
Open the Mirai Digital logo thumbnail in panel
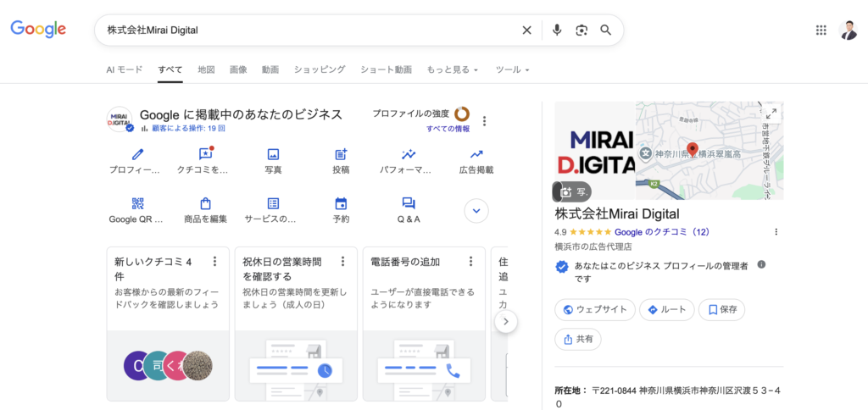click(x=594, y=151)
